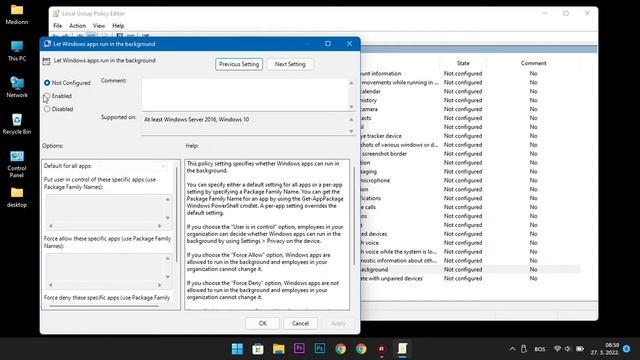
Task: Click the Local Group Policy Editor title icon
Action: [56, 13]
